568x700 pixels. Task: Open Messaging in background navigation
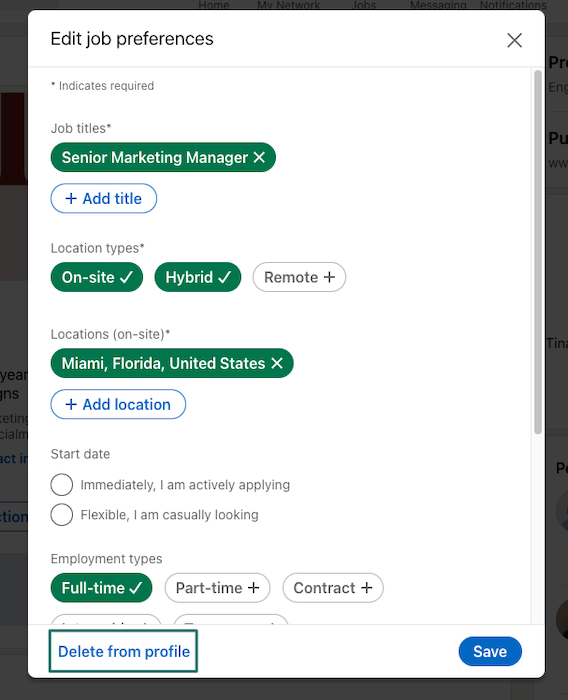click(x=438, y=5)
